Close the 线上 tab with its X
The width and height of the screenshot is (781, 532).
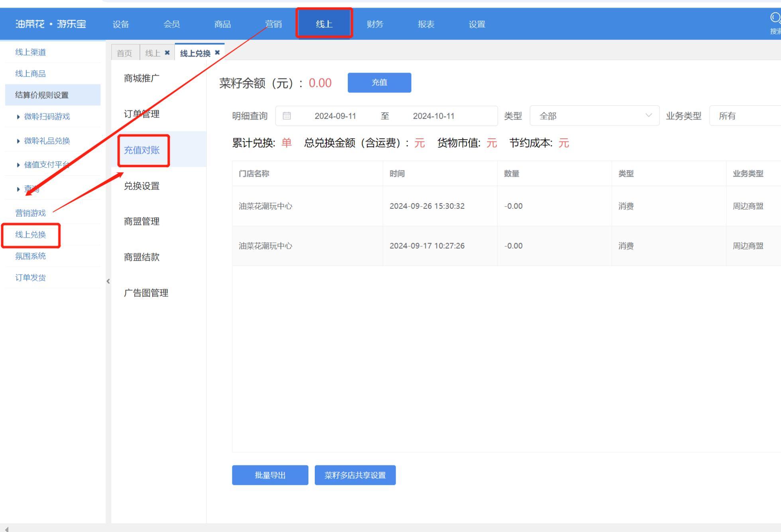(x=167, y=53)
